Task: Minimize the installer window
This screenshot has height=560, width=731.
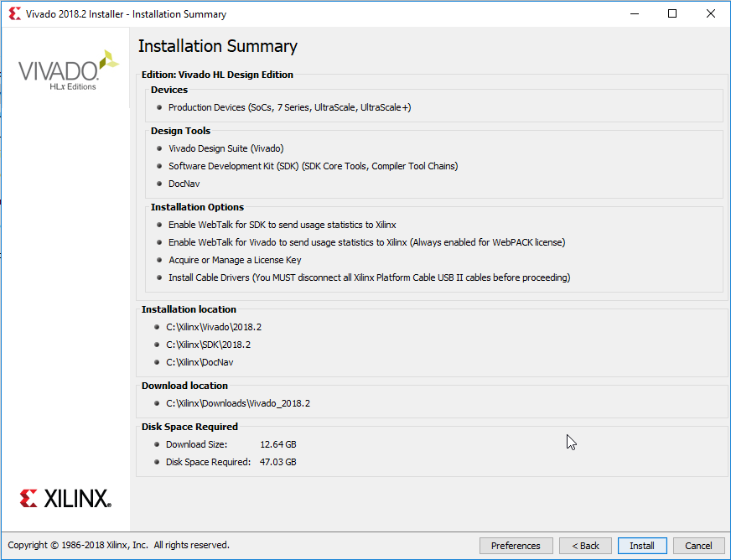Action: 635,14
